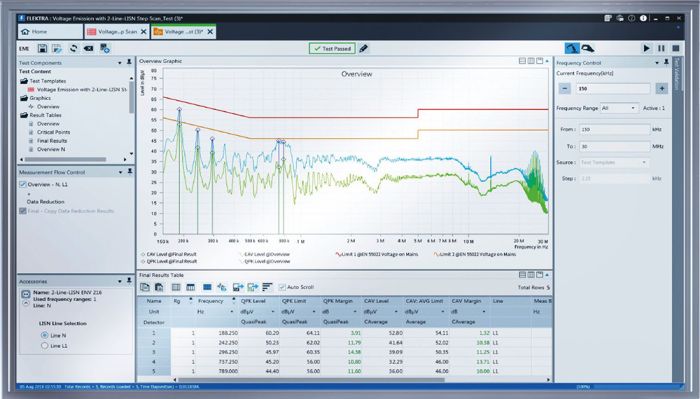
Task: Select the Overview item under Graphics
Action: (48, 107)
